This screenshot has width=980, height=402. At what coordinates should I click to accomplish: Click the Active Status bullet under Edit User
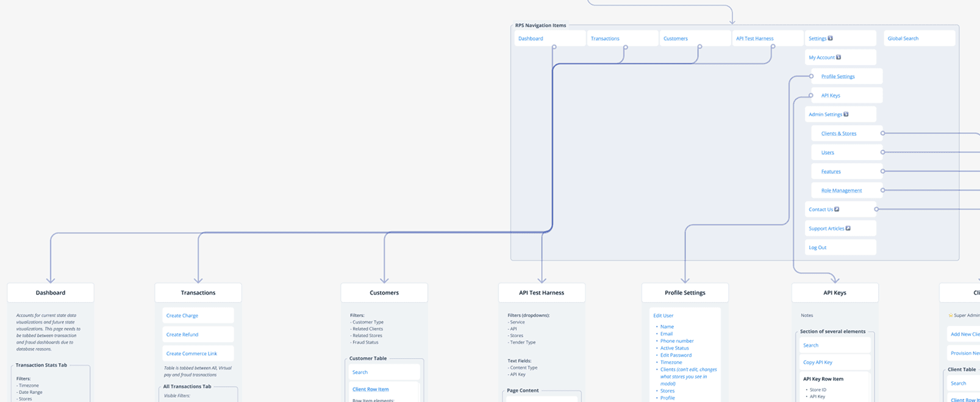point(674,348)
